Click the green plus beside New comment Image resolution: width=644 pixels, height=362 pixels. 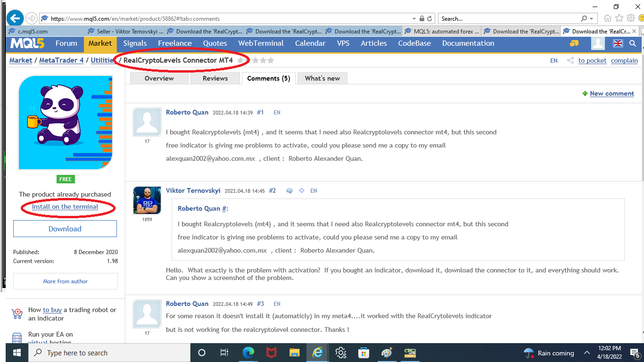pos(585,93)
